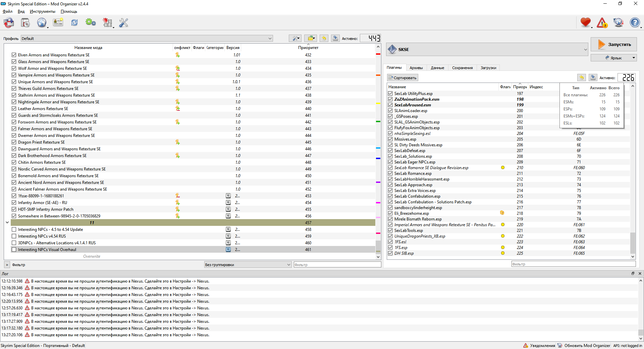Switch to the Сохранения tab
The image size is (644, 349).
click(462, 68)
